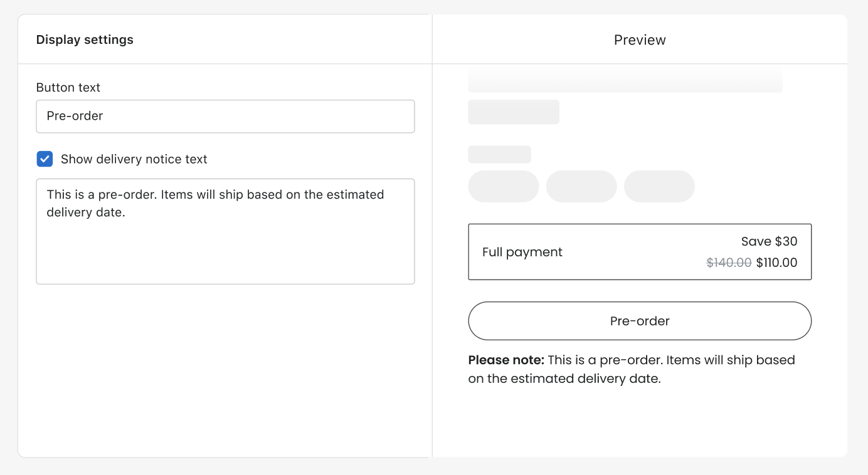Click the Display settings heading
This screenshot has width=868, height=475.
tap(85, 39)
